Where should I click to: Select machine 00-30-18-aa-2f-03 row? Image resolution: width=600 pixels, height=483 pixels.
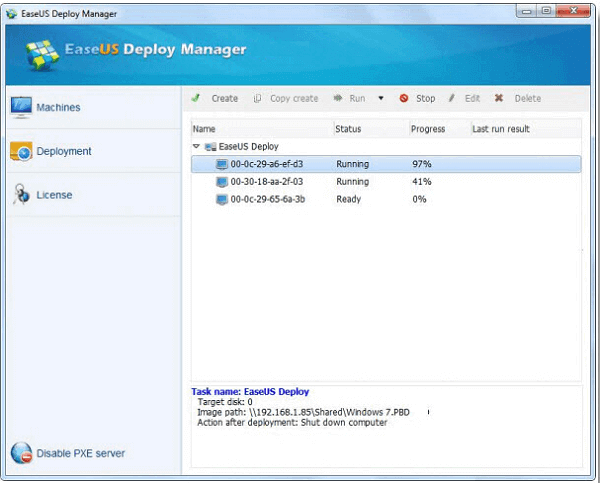(266, 182)
